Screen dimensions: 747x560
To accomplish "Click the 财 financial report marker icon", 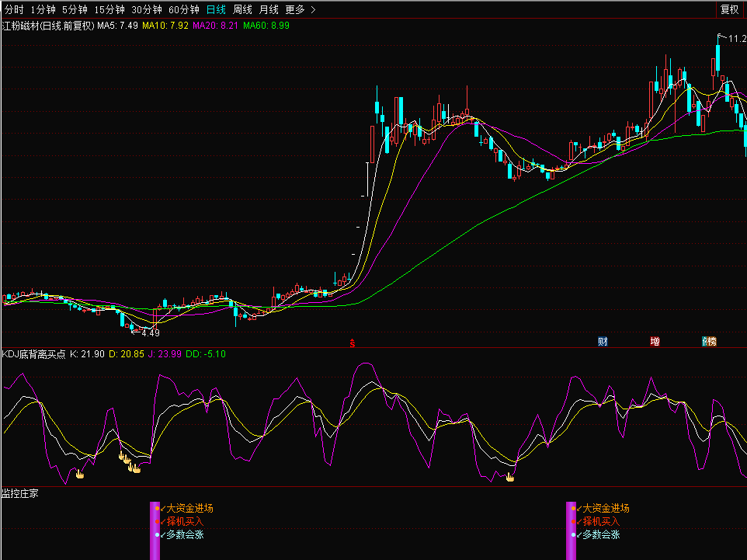I will tap(603, 341).
